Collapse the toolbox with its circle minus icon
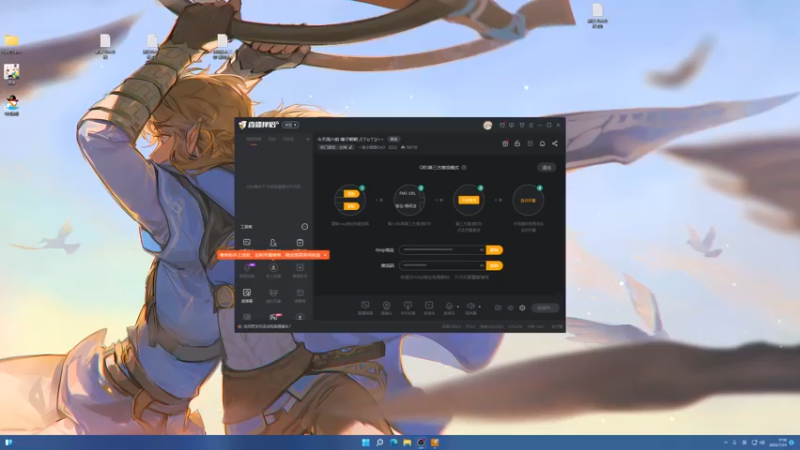 [305, 227]
